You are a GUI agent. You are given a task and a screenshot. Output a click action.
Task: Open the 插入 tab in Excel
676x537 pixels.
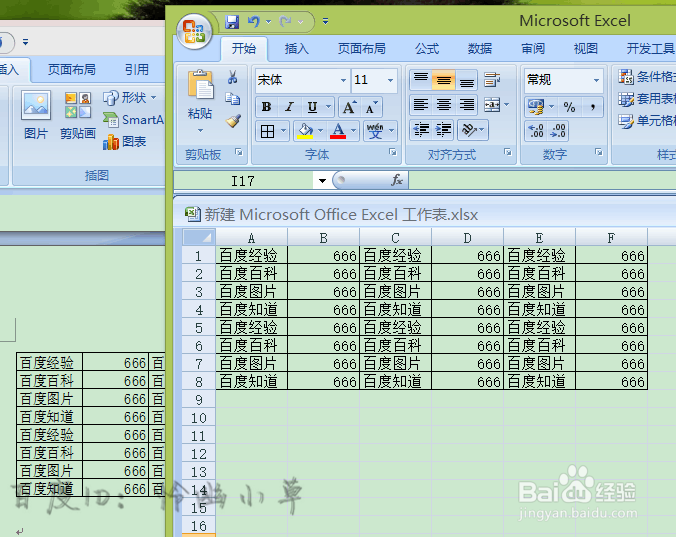point(297,49)
